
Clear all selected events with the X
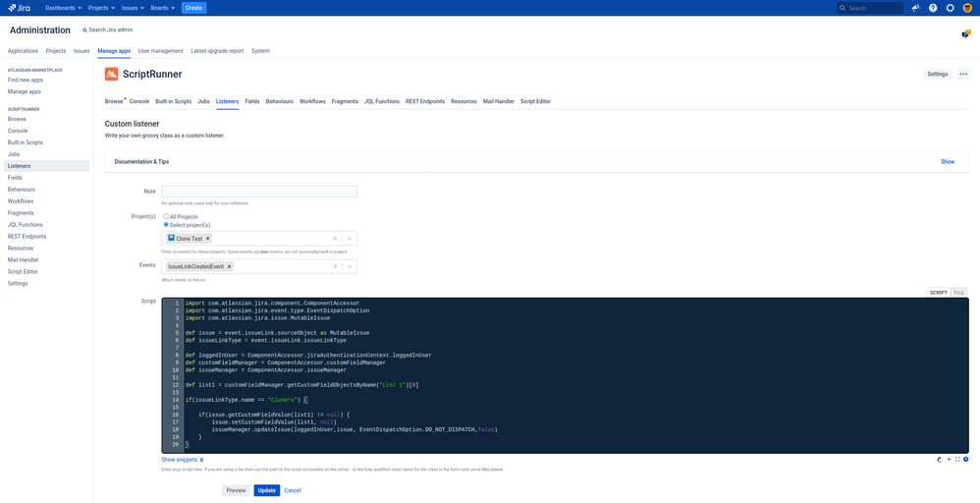pos(335,266)
